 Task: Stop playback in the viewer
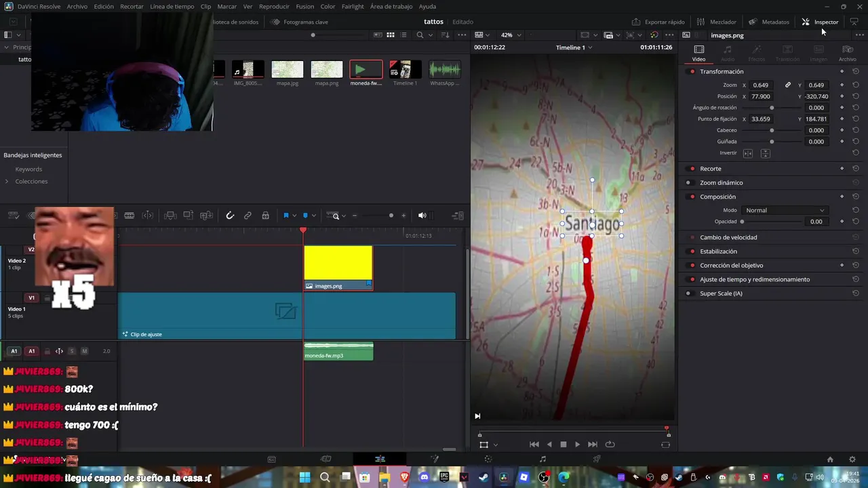click(x=563, y=445)
